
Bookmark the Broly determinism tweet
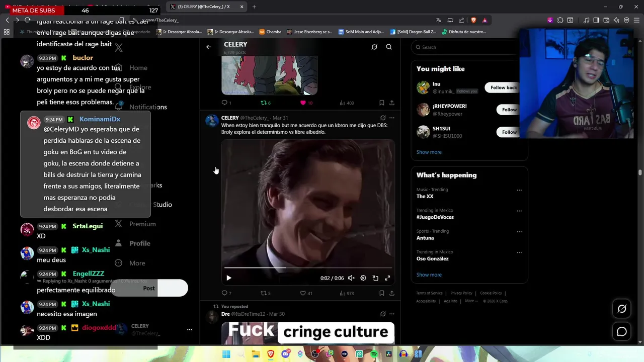point(381,293)
